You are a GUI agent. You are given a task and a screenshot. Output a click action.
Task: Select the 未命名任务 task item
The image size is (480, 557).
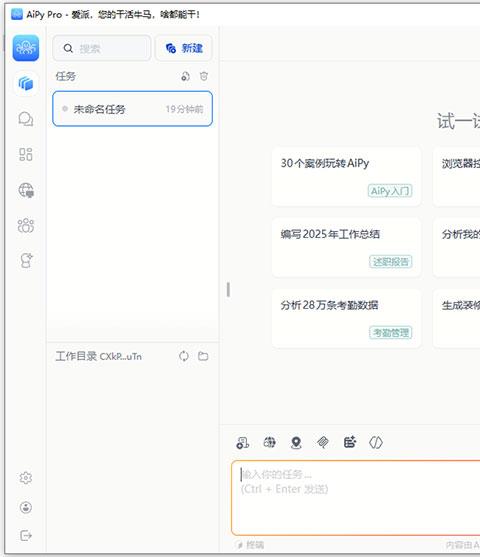tap(133, 109)
